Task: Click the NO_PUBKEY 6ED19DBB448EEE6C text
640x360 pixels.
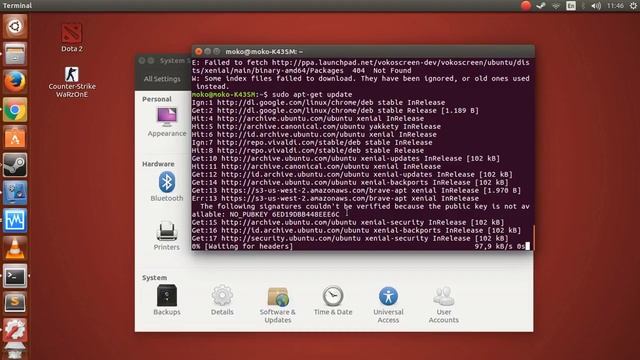Action: click(x=284, y=214)
